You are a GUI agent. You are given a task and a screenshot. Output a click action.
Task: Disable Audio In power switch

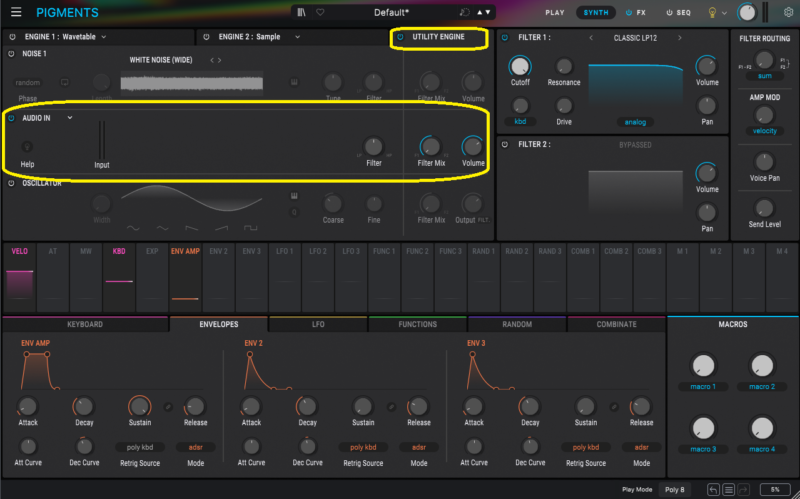click(11, 118)
